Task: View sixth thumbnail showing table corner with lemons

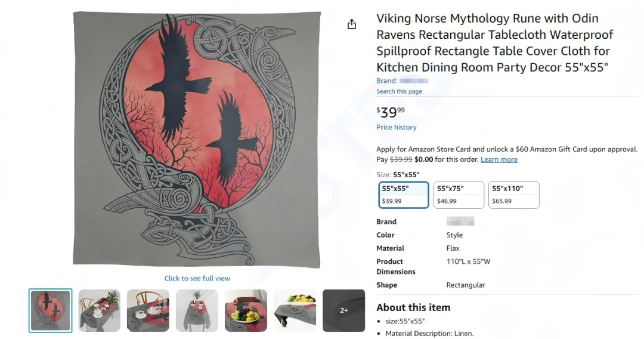Action: pyautogui.click(x=295, y=310)
